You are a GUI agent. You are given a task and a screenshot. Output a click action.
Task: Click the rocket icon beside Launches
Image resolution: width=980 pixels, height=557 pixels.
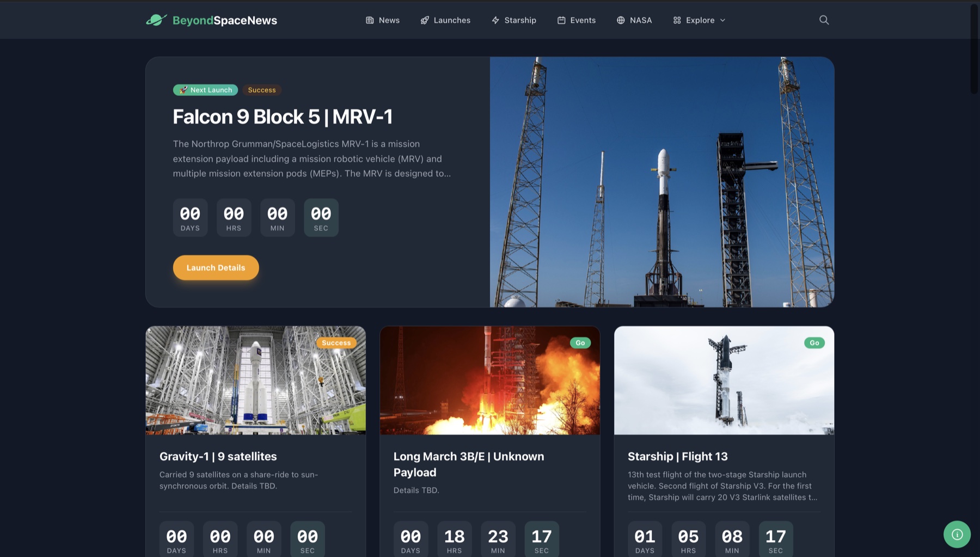point(425,20)
